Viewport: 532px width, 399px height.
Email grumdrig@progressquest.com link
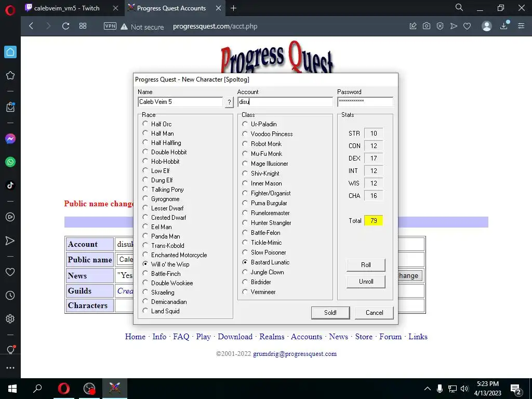click(x=295, y=354)
